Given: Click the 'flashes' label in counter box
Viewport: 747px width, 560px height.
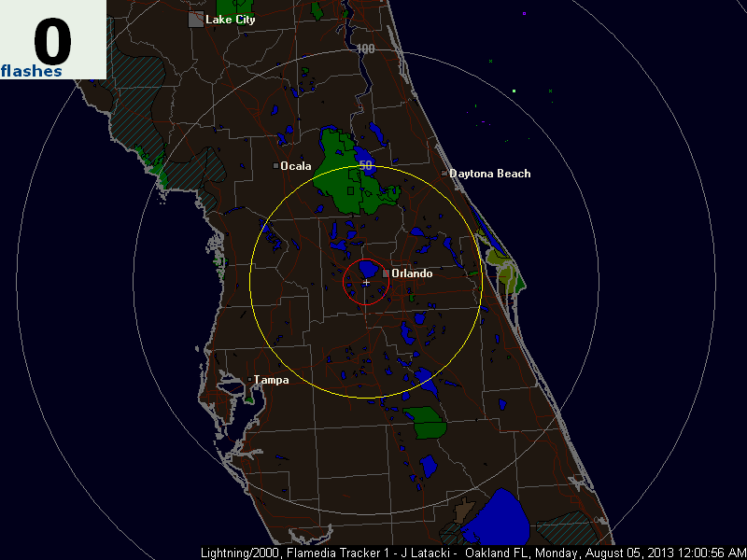Looking at the screenshot, I should pos(32,71).
